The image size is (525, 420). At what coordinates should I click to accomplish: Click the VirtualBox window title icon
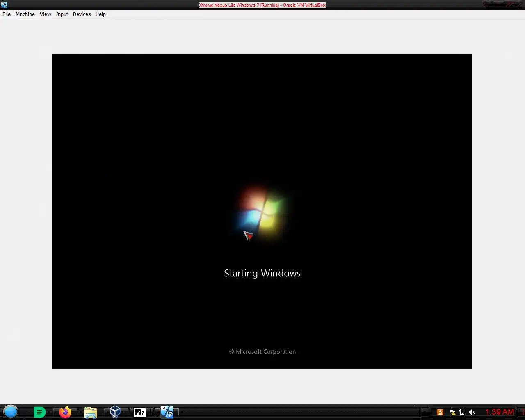[4, 5]
